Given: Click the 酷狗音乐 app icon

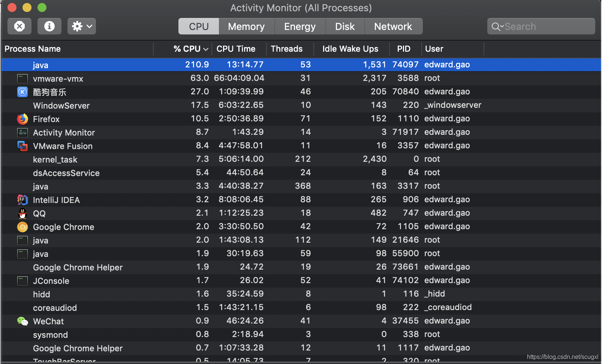Looking at the screenshot, I should click(22, 92).
